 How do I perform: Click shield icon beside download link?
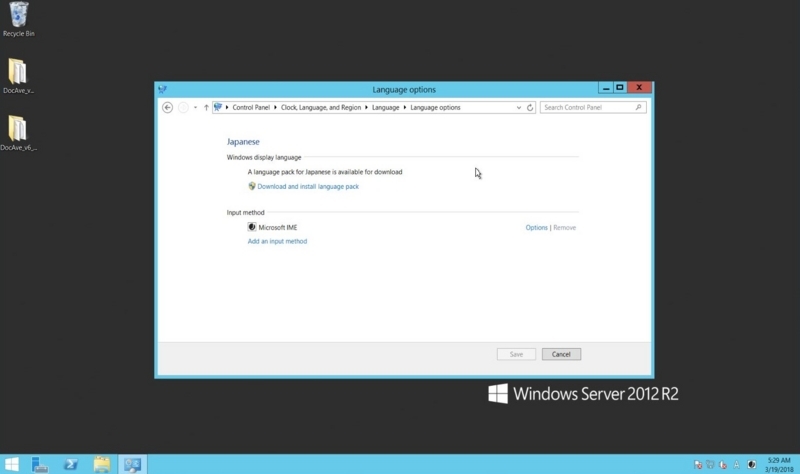coord(252,186)
